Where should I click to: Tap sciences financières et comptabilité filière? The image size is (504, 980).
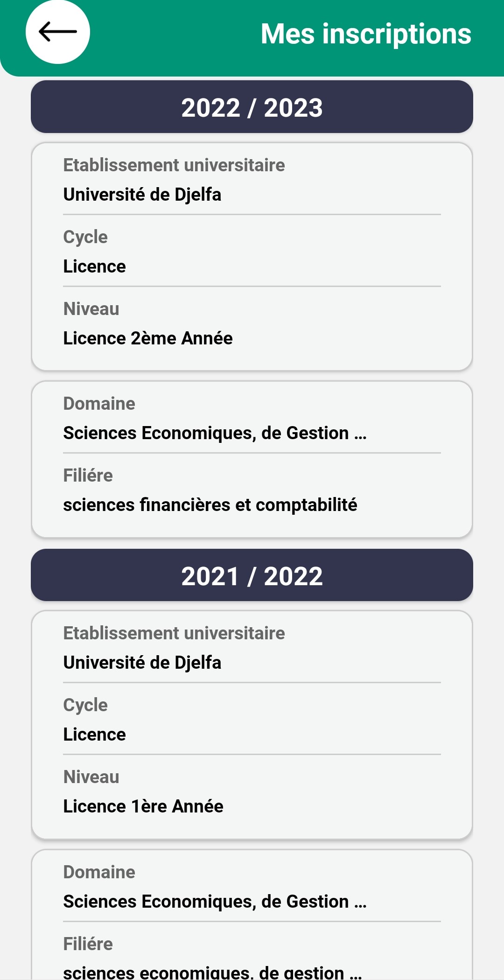pyautogui.click(x=210, y=505)
